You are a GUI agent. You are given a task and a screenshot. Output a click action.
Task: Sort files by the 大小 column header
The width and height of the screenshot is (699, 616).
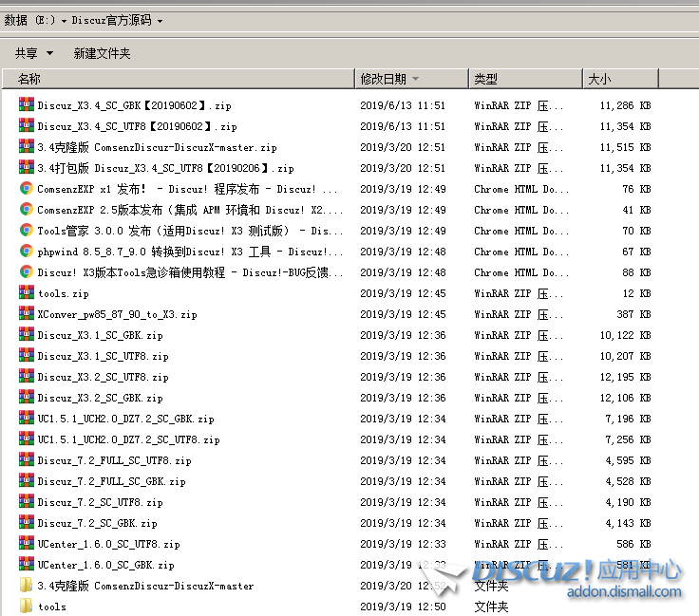[x=620, y=79]
